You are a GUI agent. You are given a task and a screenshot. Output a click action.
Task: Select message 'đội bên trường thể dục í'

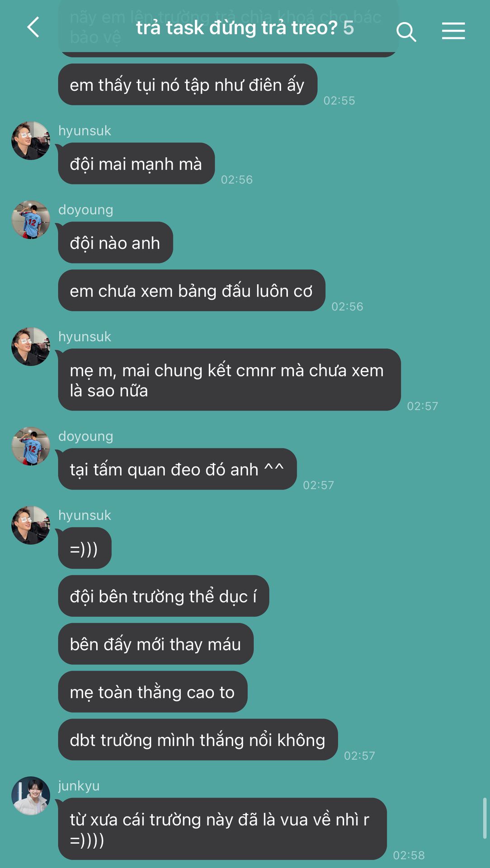coord(164,596)
